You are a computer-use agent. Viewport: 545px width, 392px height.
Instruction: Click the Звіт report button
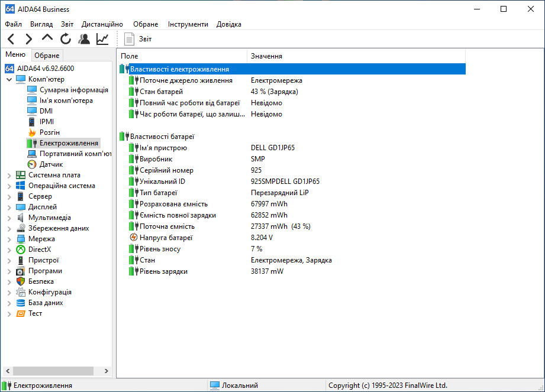coord(138,39)
